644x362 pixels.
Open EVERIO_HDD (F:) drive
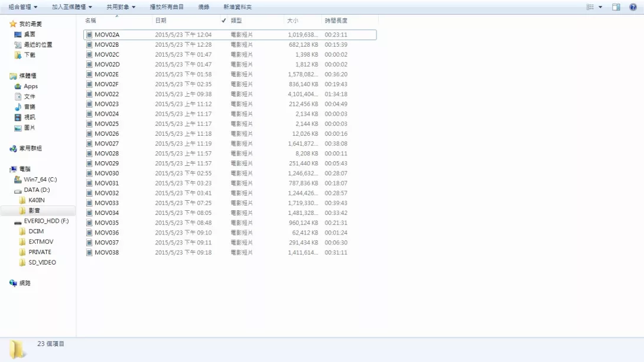[x=46, y=221]
